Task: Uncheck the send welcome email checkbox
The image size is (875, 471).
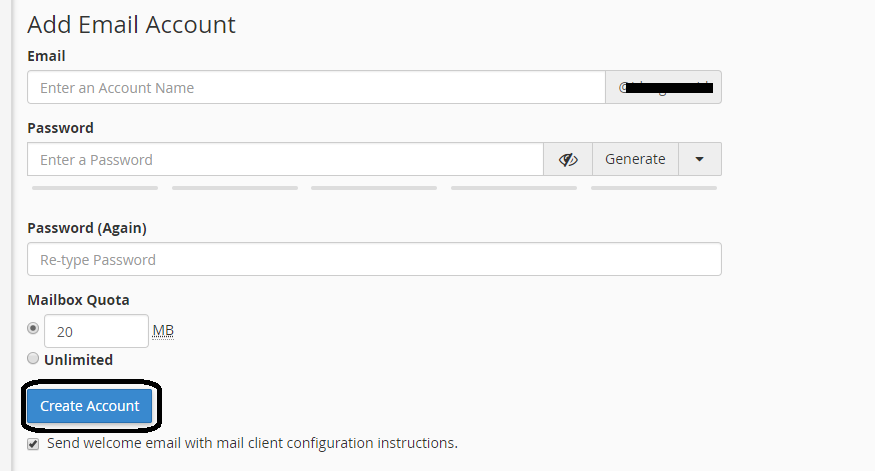Action: click(x=34, y=444)
